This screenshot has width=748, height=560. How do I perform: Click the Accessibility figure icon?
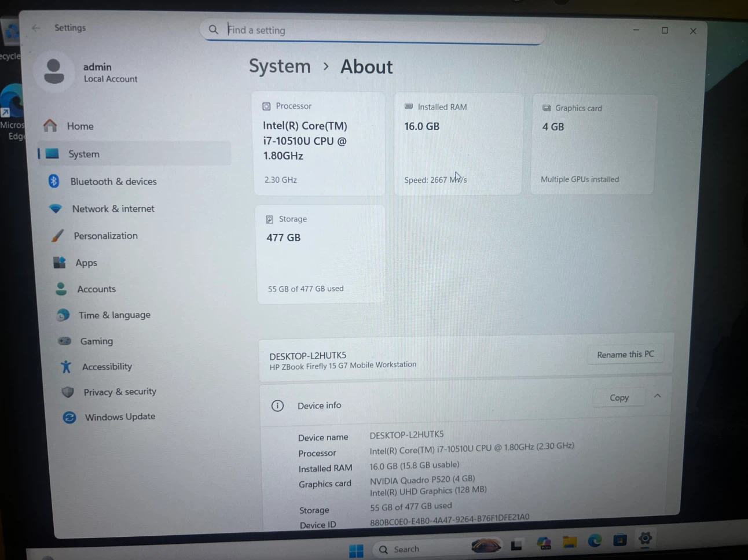pos(66,366)
